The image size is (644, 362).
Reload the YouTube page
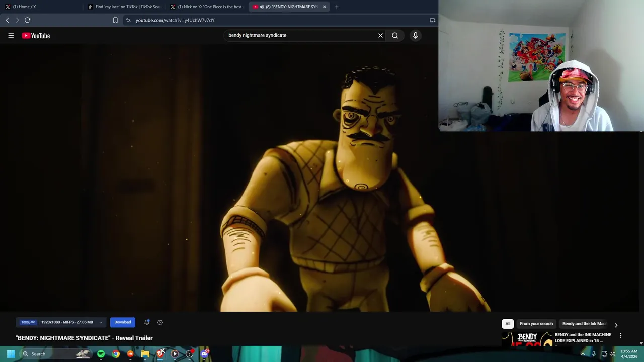(27, 20)
